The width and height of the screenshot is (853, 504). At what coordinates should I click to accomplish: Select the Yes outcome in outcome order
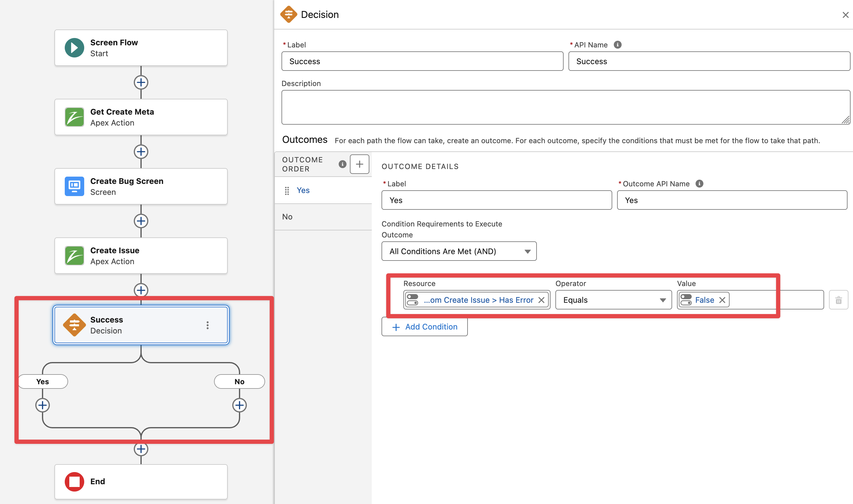(x=303, y=191)
